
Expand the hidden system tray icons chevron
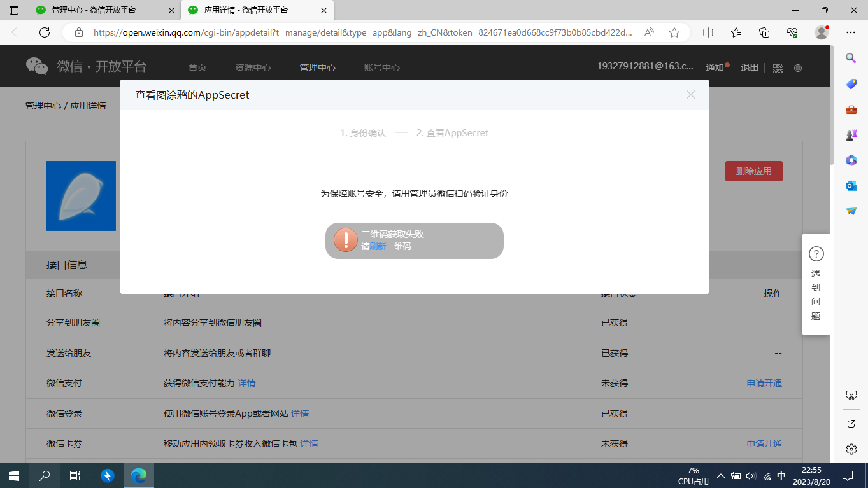pyautogui.click(x=721, y=476)
